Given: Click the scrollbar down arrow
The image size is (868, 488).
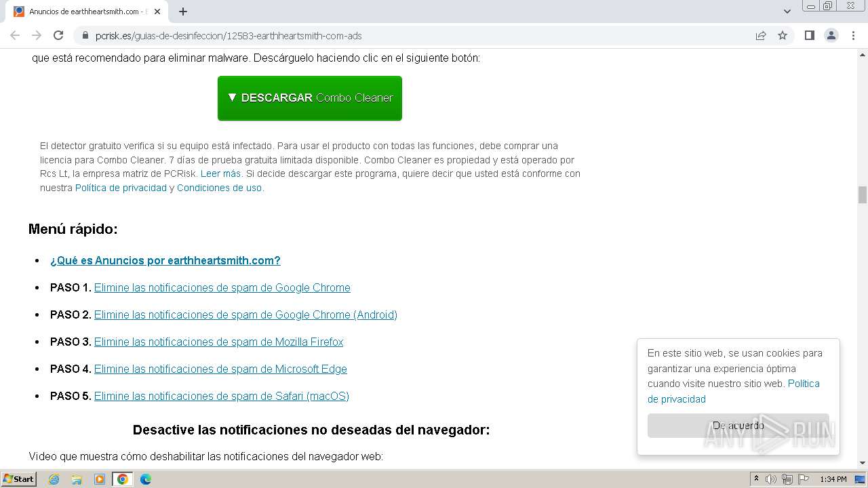Looking at the screenshot, I should point(862,463).
